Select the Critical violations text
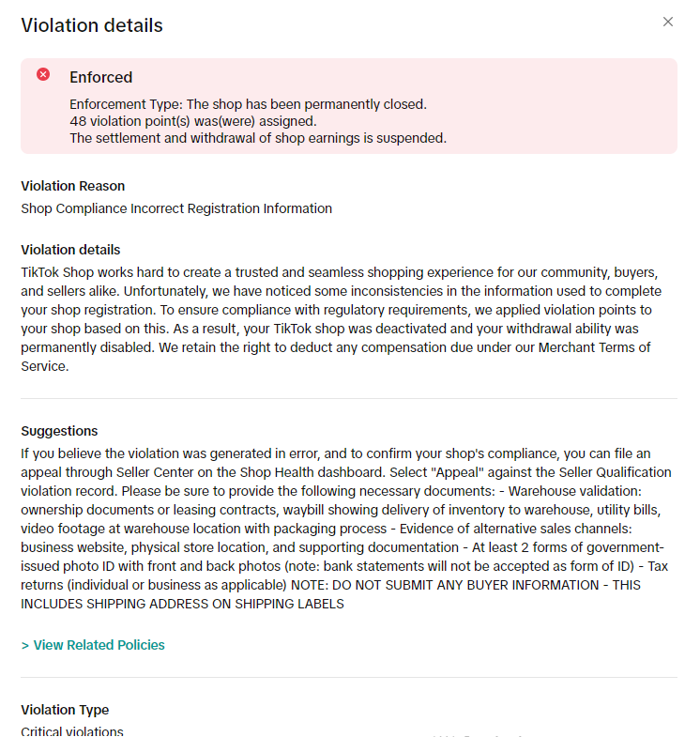The image size is (700, 737). 72,731
